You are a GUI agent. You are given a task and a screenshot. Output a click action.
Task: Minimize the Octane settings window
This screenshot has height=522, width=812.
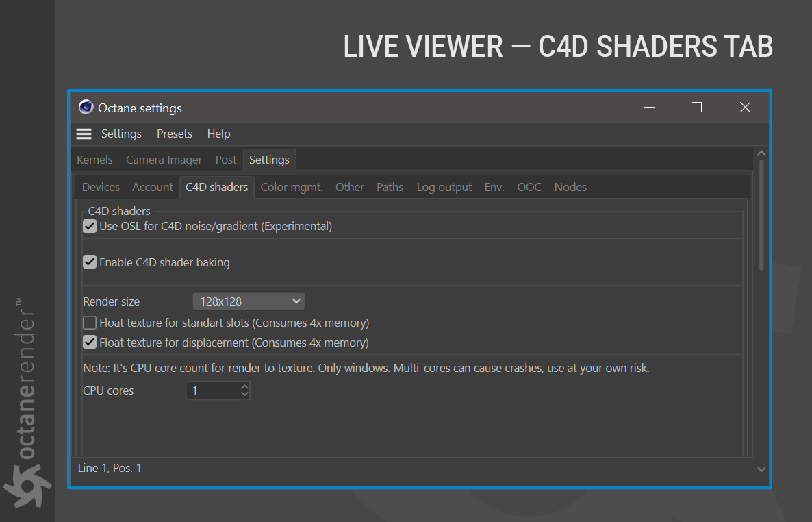(x=649, y=108)
